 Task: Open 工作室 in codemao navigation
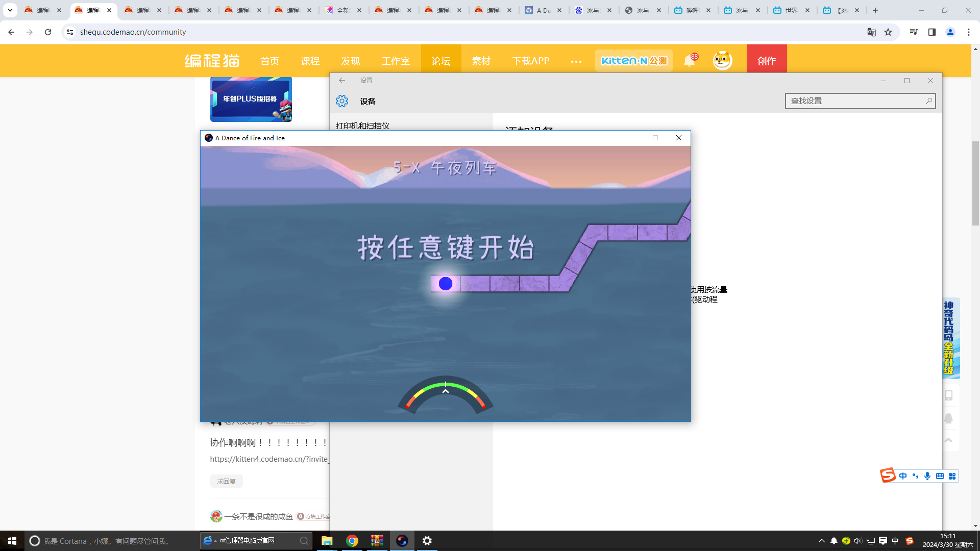[396, 61]
